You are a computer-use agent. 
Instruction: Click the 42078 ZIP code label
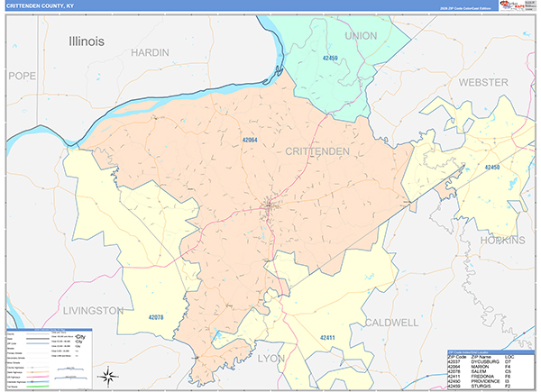coord(157,317)
